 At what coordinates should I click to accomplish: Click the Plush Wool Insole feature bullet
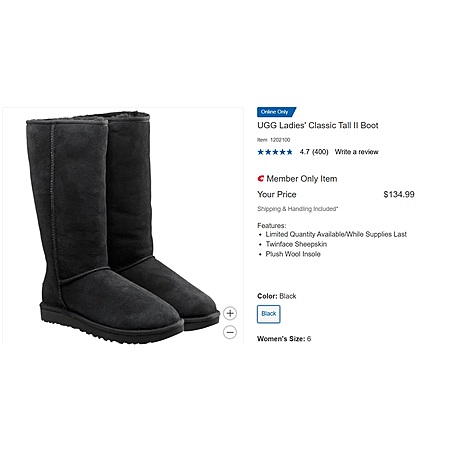pos(293,254)
